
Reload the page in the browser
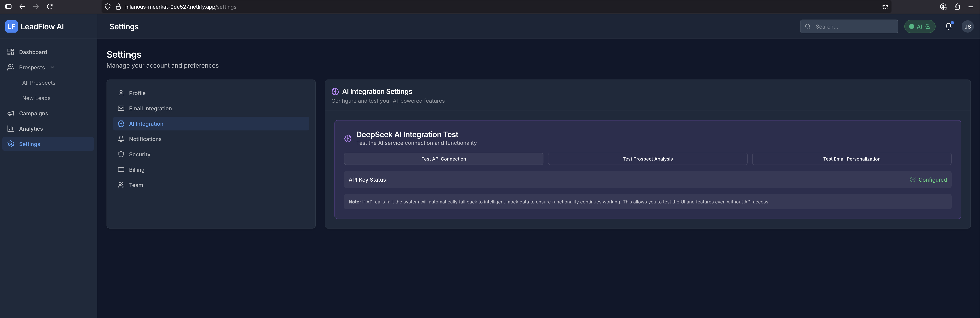[x=50, y=7]
